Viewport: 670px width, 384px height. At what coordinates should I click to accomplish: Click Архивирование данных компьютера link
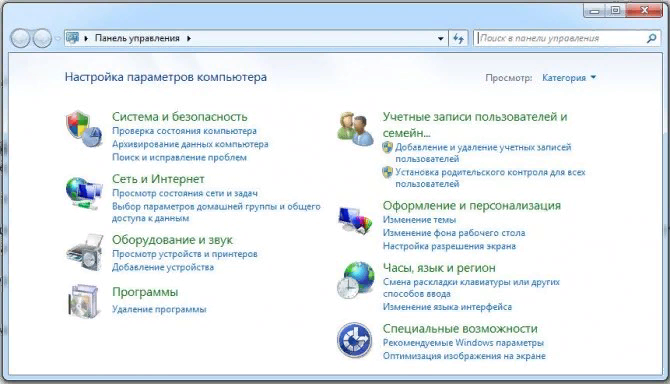(190, 144)
